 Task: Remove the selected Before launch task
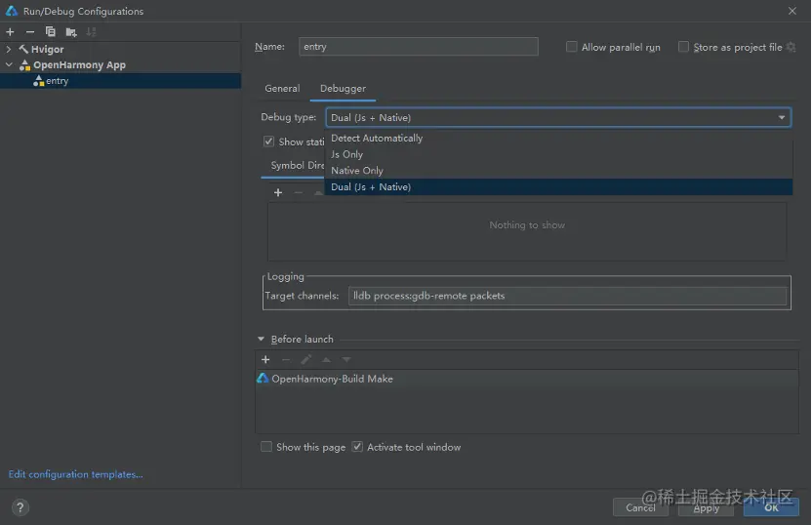(x=286, y=359)
